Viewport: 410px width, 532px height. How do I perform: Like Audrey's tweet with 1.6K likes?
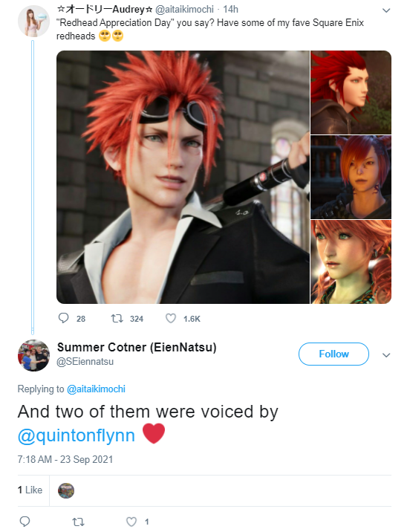tap(171, 318)
